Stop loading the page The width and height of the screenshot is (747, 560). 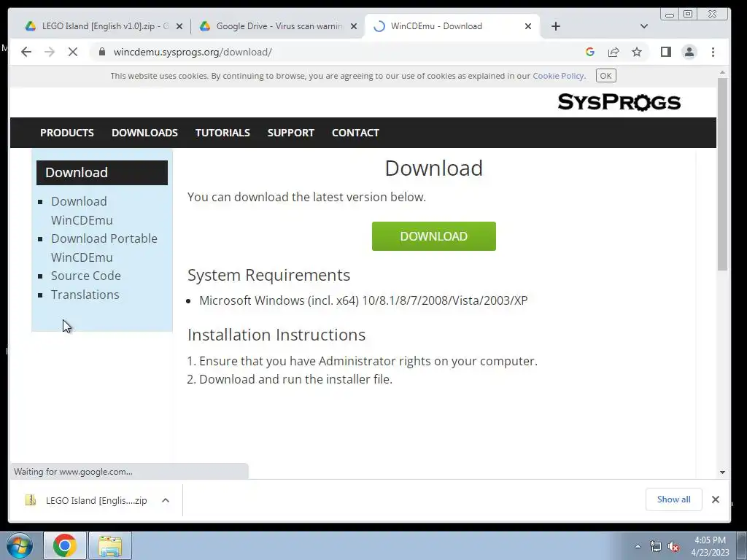point(73,52)
